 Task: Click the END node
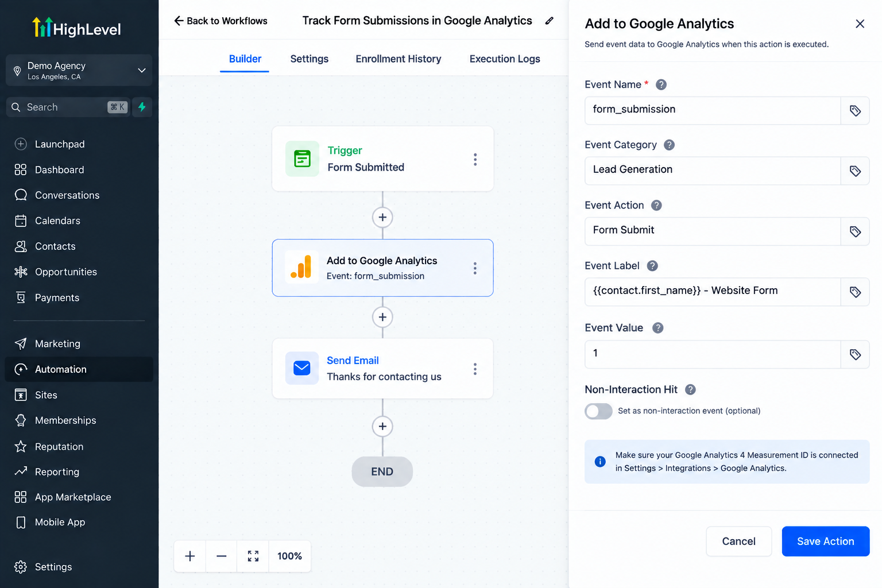pos(382,471)
